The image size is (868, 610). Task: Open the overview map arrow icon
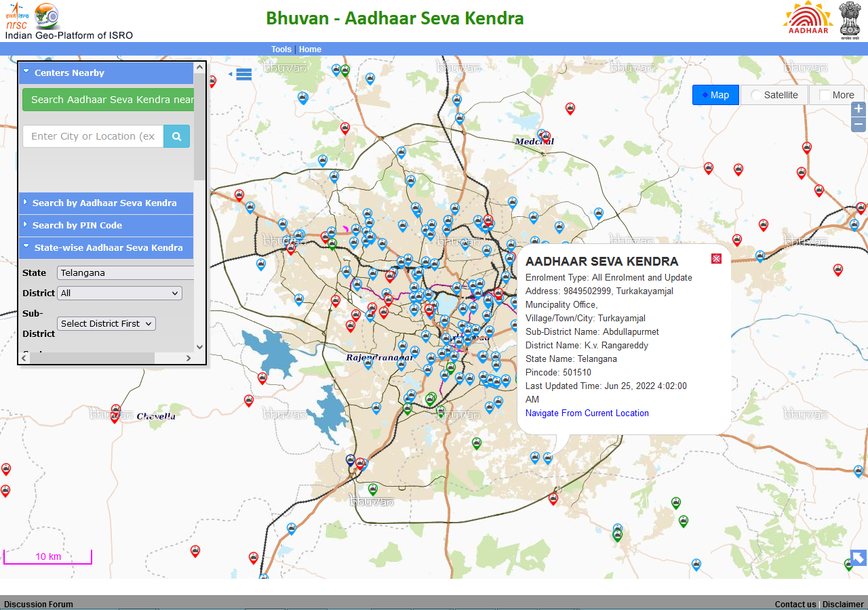859,557
